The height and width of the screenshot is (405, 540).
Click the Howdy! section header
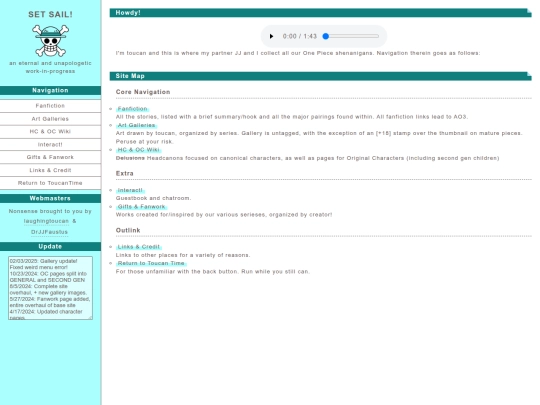[320, 13]
